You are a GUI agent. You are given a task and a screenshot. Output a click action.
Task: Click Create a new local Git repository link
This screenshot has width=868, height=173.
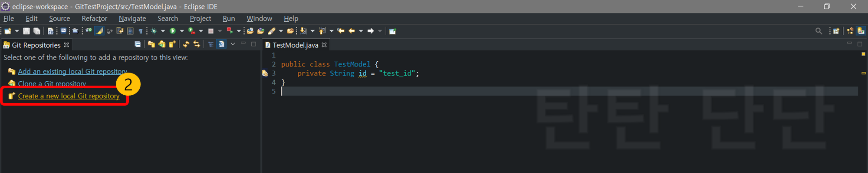69,96
